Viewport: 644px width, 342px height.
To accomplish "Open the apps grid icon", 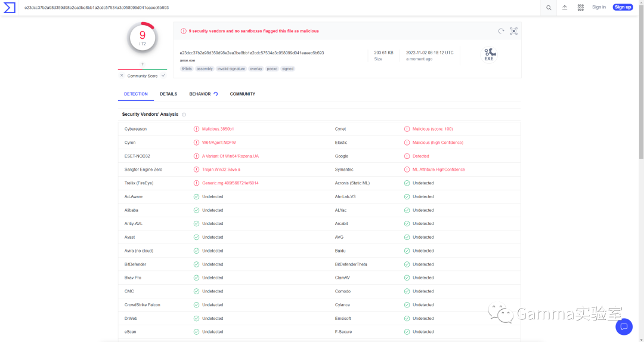I will pyautogui.click(x=580, y=7).
